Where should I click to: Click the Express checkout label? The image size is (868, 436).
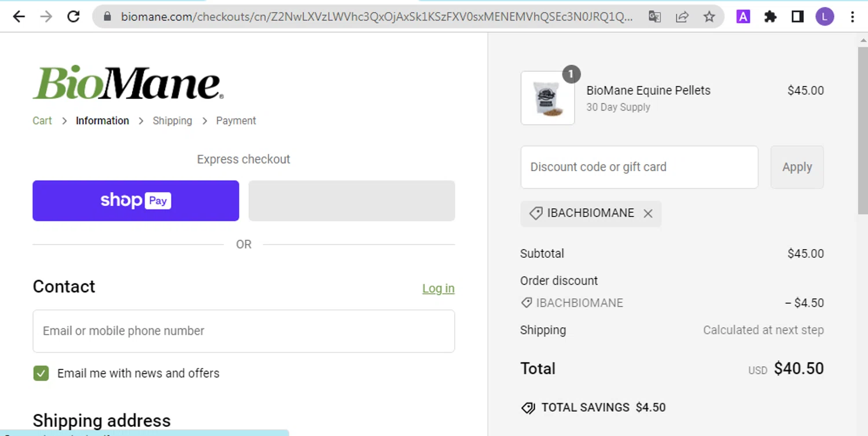(244, 160)
